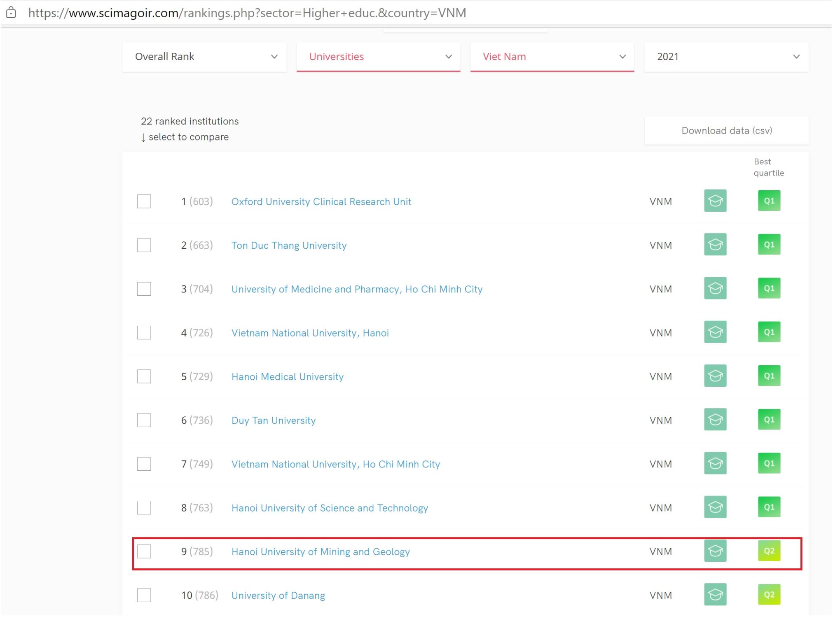Tick the checkbox for Oxford University Clinical Research Unit
This screenshot has width=840, height=619.
(x=144, y=201)
